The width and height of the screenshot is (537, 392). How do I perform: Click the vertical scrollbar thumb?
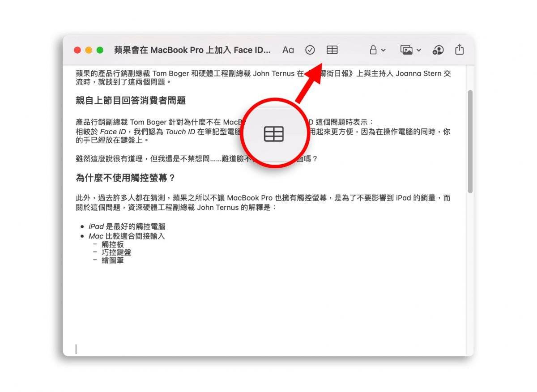470,141
